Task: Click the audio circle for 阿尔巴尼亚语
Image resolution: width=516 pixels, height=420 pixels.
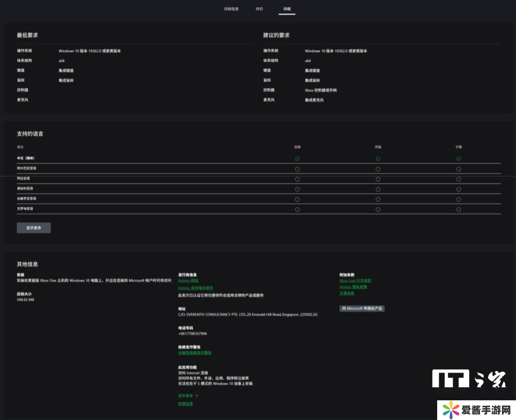Action: click(x=297, y=169)
